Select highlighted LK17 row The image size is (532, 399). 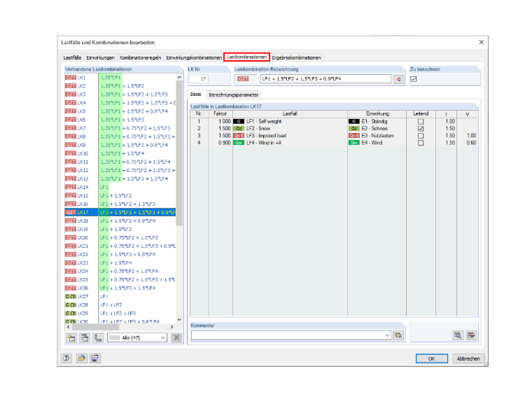point(120,212)
